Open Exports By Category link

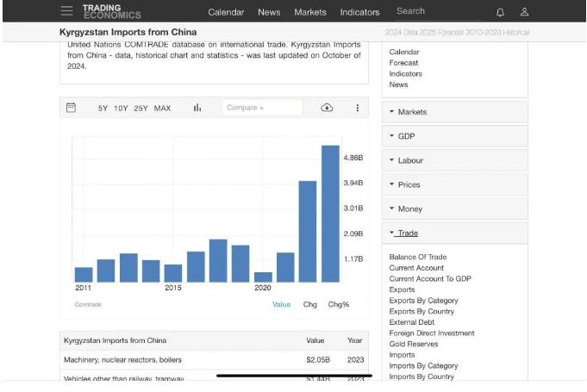[423, 301]
